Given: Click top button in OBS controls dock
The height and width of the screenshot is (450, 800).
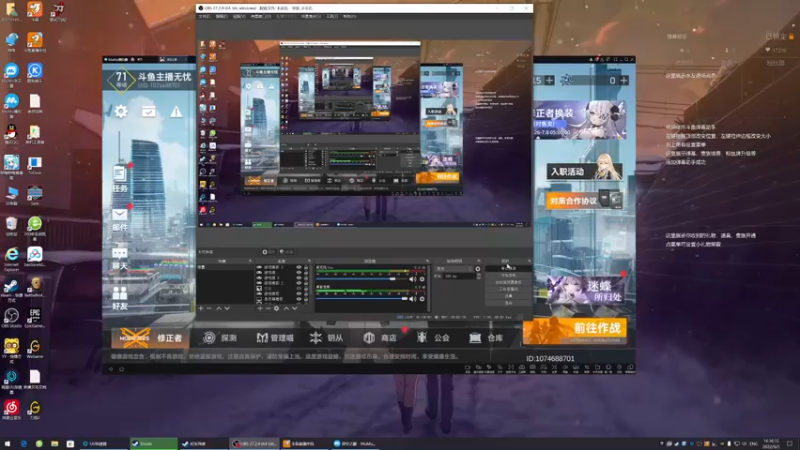Looking at the screenshot, I should [508, 268].
